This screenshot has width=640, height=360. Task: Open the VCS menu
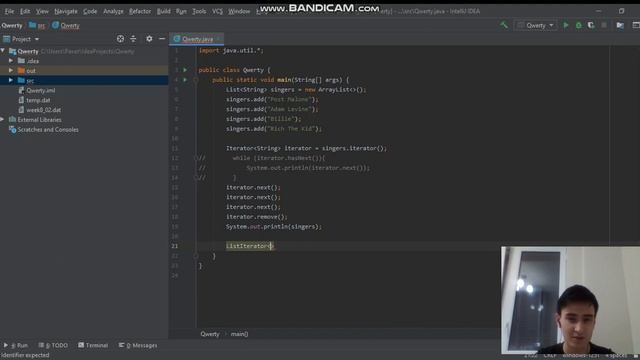click(x=217, y=11)
